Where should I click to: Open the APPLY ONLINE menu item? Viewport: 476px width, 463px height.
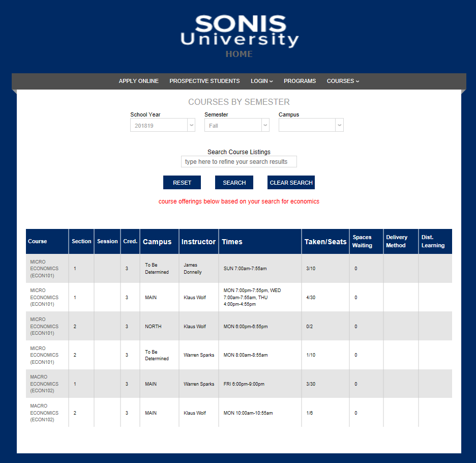click(x=138, y=81)
